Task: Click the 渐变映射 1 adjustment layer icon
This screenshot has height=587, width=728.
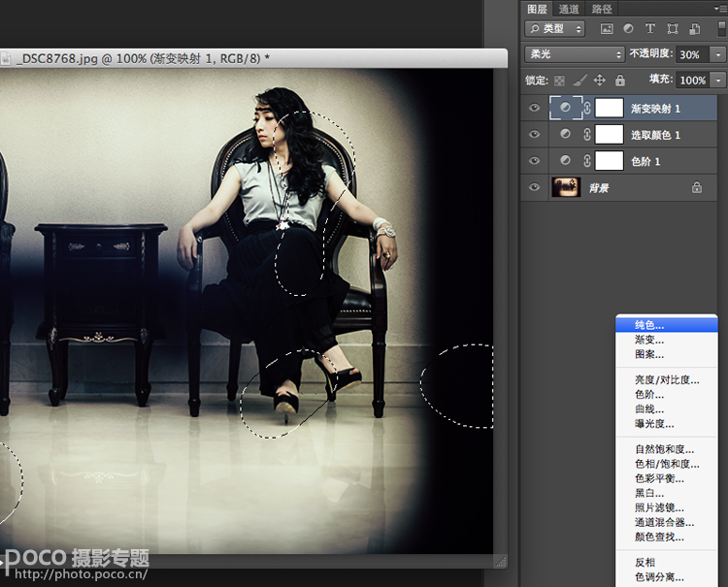Action: pos(565,108)
